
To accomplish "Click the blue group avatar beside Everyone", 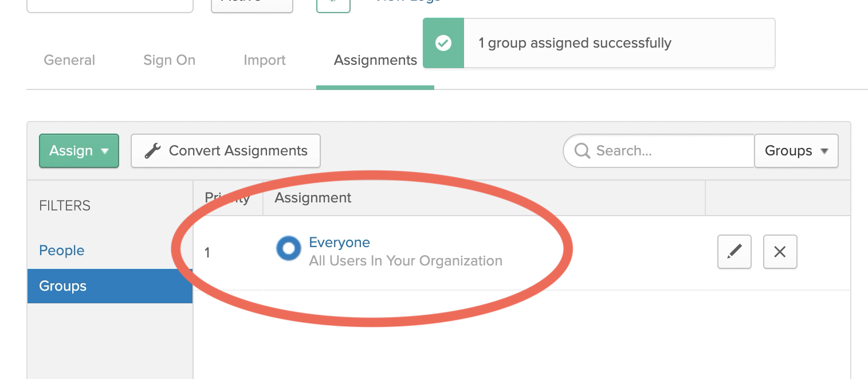I will [289, 248].
